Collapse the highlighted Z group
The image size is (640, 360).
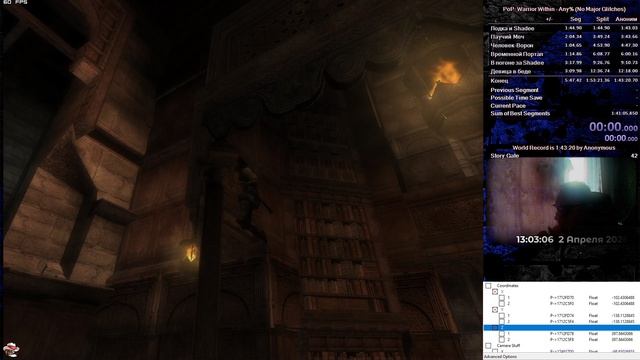coord(495,328)
